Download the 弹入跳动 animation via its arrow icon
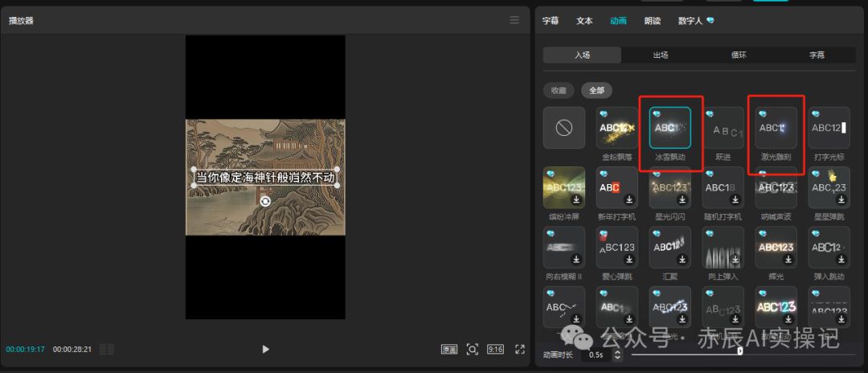 [842, 259]
